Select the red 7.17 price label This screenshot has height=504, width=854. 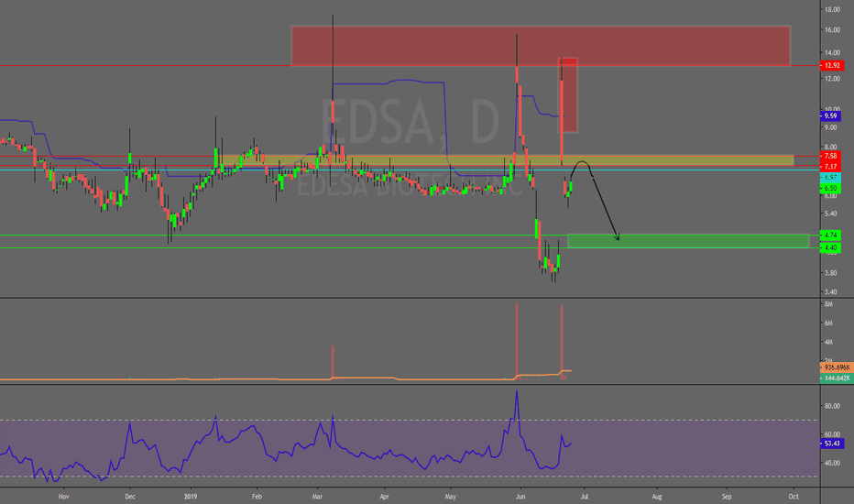830,167
